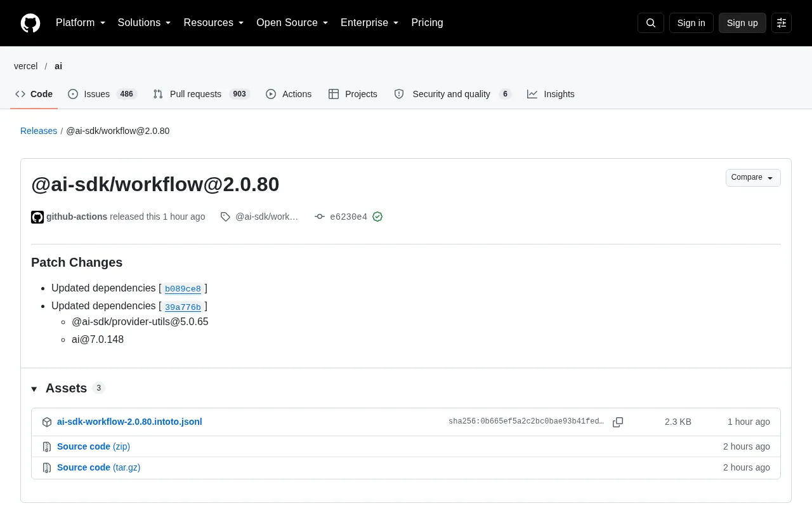Open the Insights tab
Screen dimensions: 812x508
pyautogui.click(x=551, y=94)
